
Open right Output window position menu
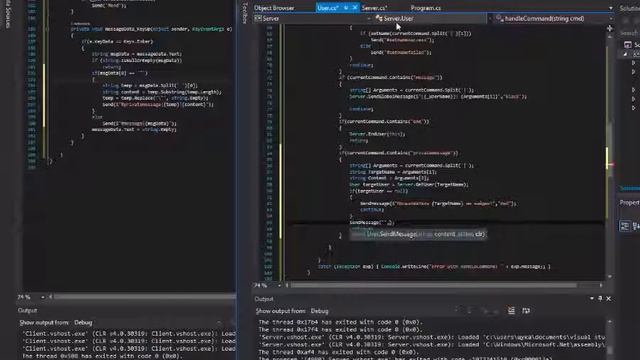tap(591, 299)
